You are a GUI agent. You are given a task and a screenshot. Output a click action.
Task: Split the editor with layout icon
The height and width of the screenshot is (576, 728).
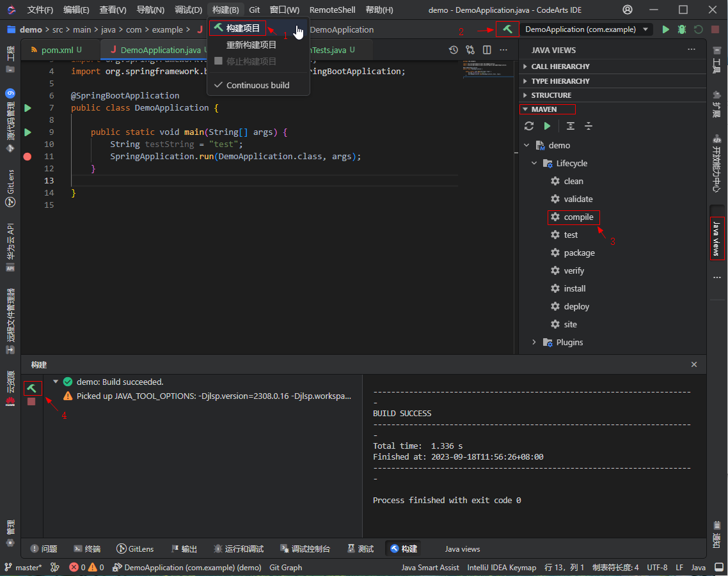point(487,50)
